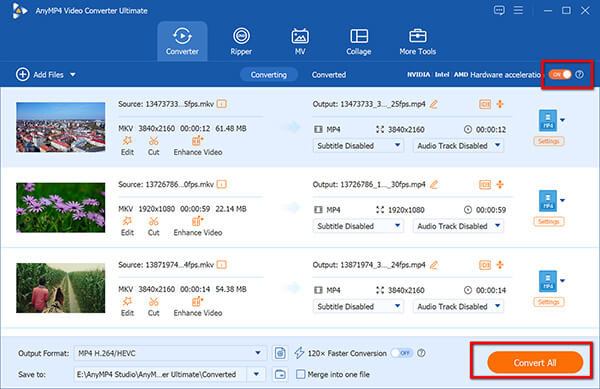The height and width of the screenshot is (389, 600).
Task: Select the cornfield path video thumbnail
Action: click(60, 288)
